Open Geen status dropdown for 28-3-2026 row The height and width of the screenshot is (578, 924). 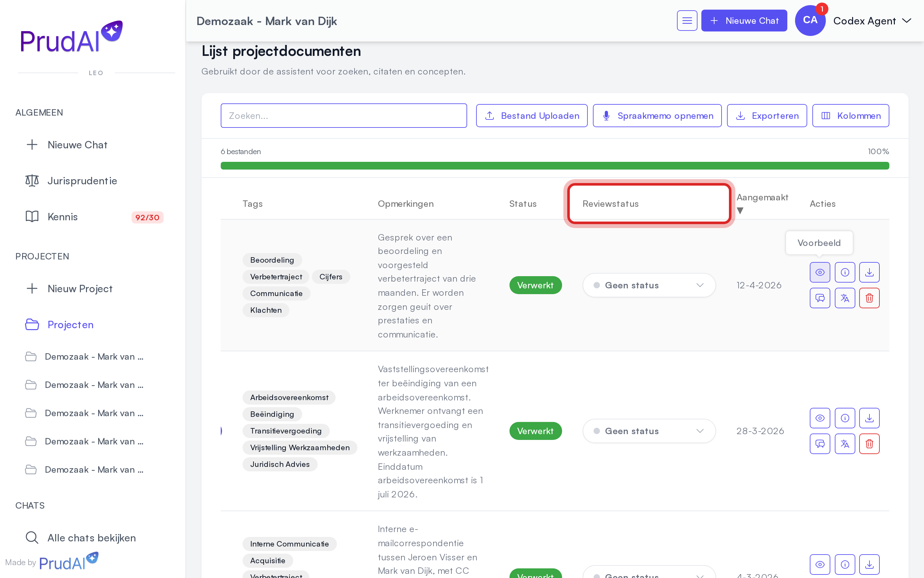coord(649,431)
